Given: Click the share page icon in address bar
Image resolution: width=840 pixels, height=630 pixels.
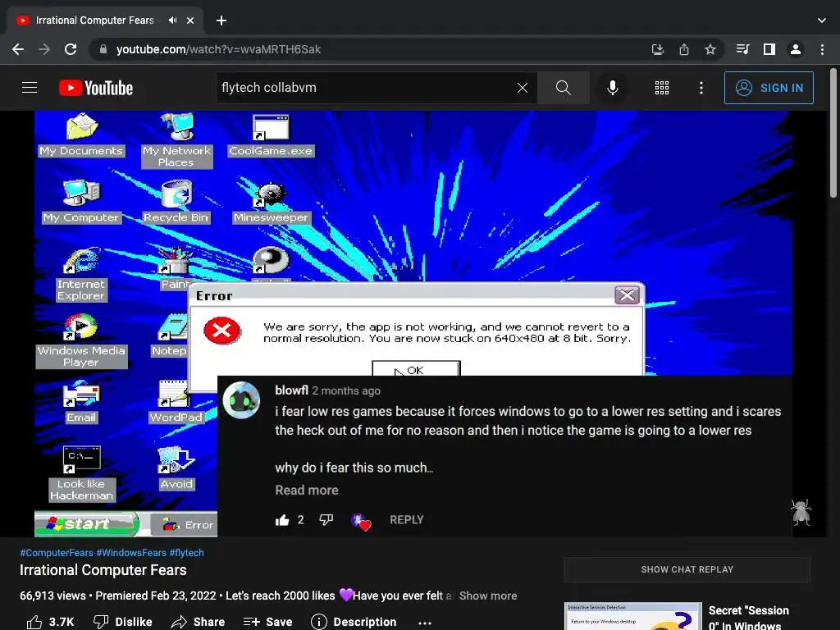Looking at the screenshot, I should (x=684, y=49).
